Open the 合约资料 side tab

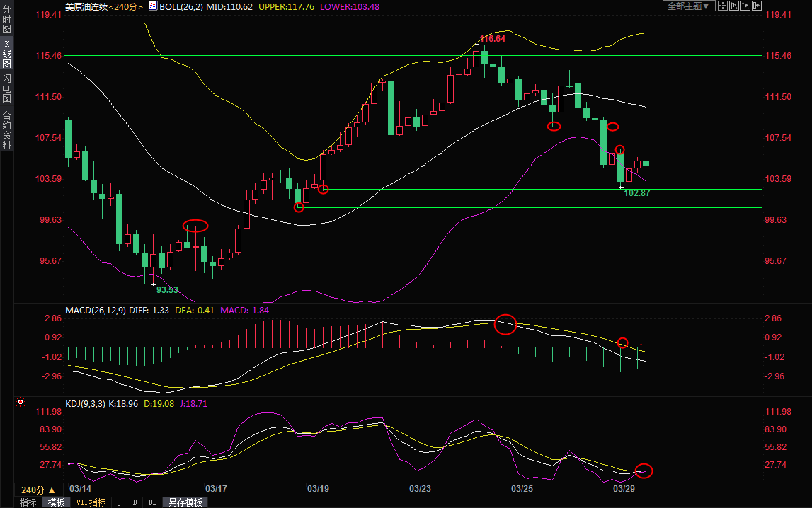6,130
